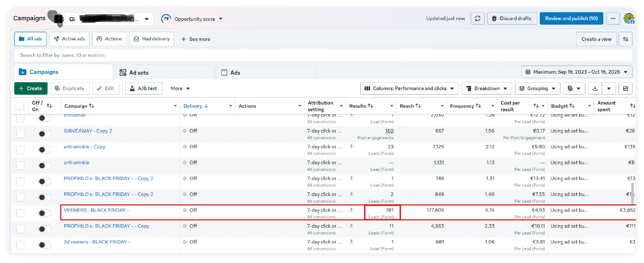Open the A/B test button
Image resolution: width=644 pixels, height=263 pixels.
point(143,88)
